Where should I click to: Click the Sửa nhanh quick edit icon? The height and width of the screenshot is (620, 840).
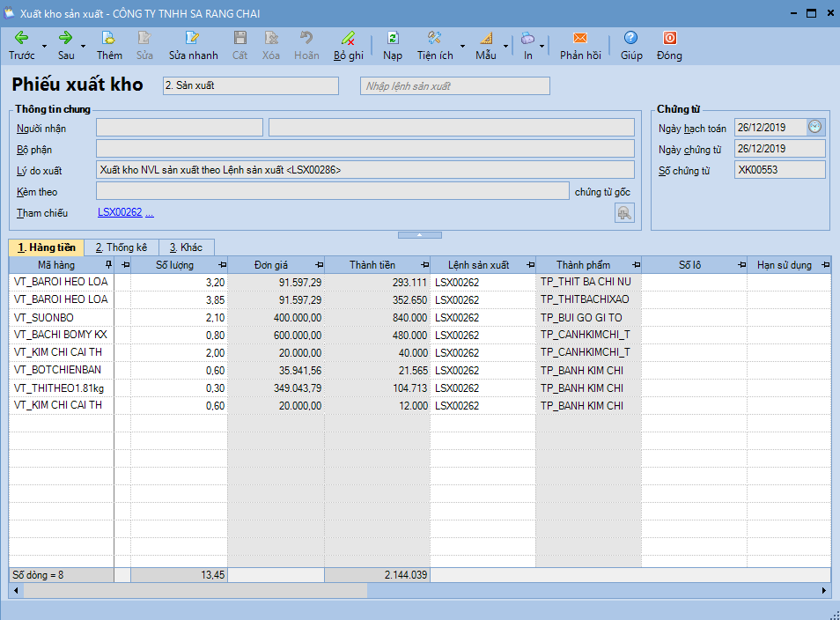point(193,38)
